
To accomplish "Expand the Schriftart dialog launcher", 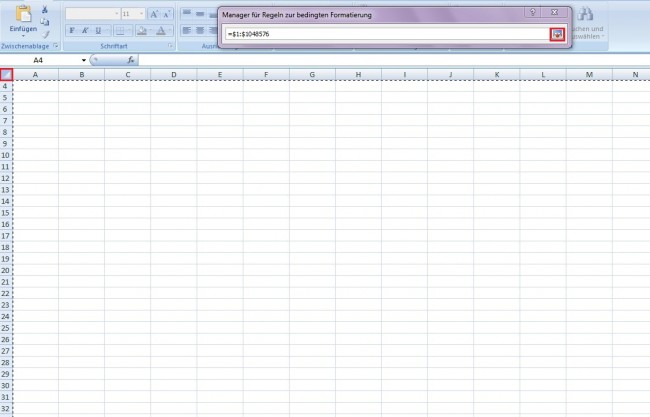I will point(170,46).
